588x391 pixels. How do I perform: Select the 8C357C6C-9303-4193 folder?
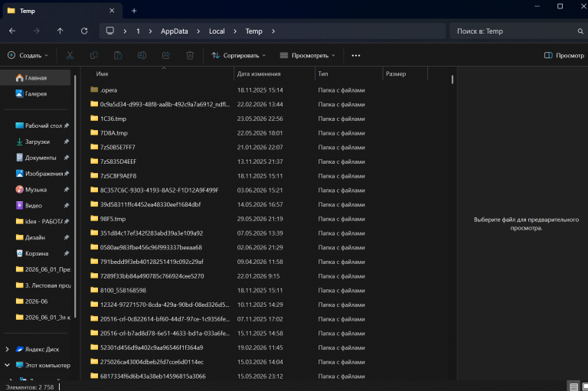[x=155, y=190]
